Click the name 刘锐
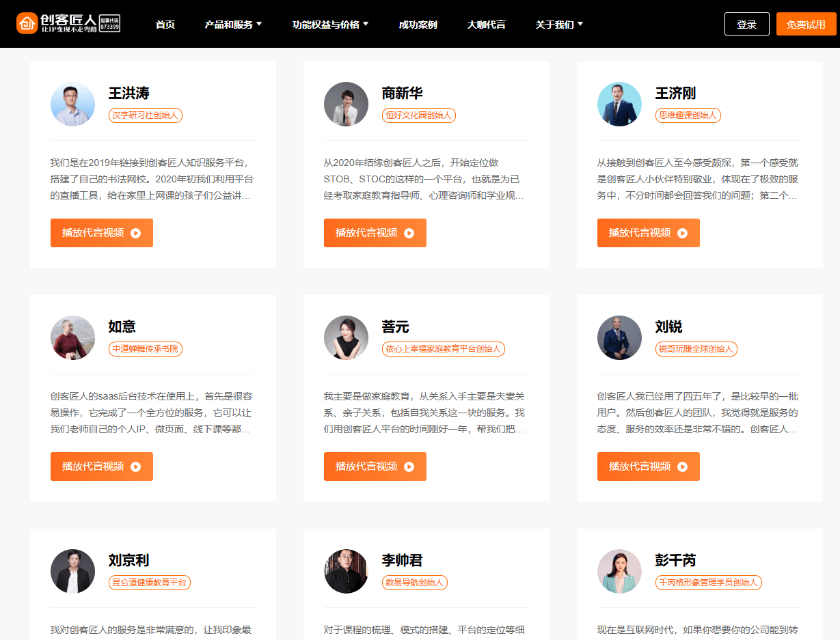Viewport: 840px width, 640px height. 668,327
